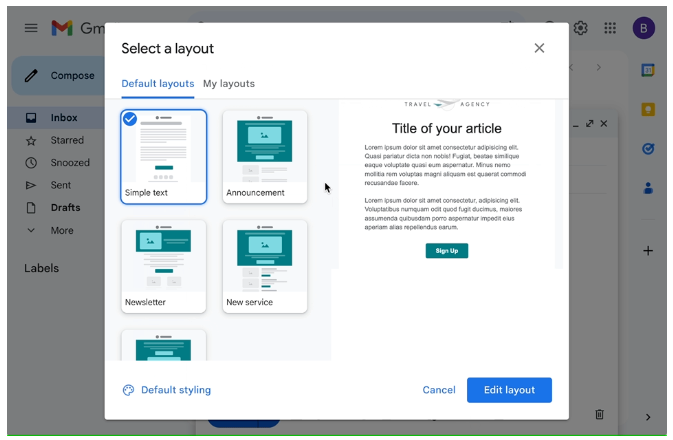Open Google Tasks in side panel

tap(647, 148)
